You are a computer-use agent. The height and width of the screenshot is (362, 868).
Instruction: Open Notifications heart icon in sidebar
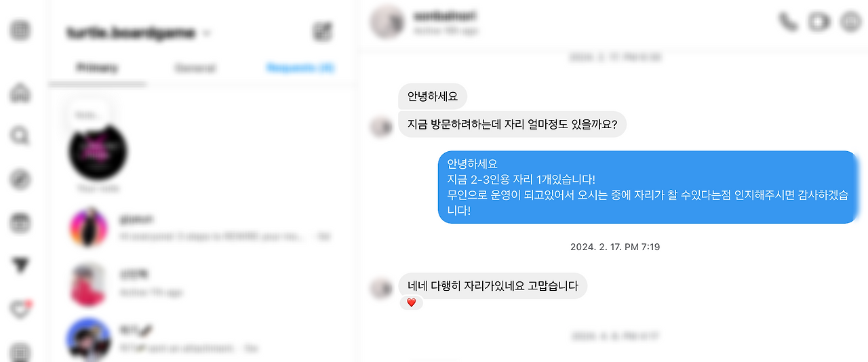coord(20,309)
